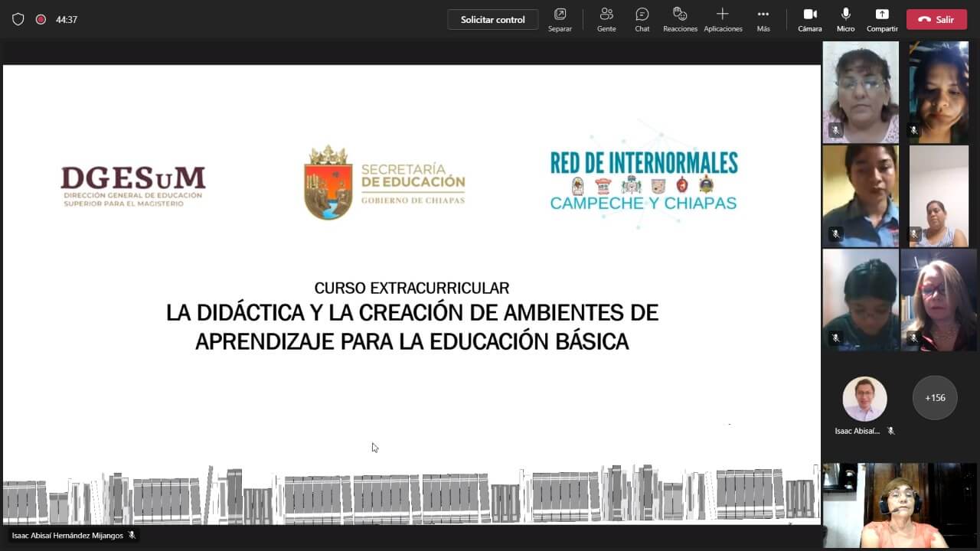Image resolution: width=980 pixels, height=551 pixels.
Task: Click the Separar pop-out icon
Action: click(560, 15)
